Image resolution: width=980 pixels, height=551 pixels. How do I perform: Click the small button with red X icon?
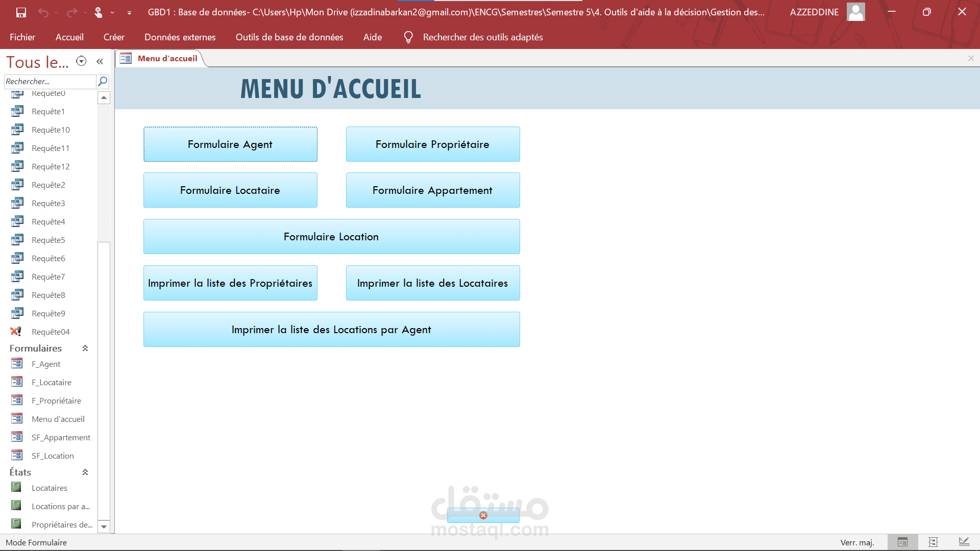(x=483, y=515)
